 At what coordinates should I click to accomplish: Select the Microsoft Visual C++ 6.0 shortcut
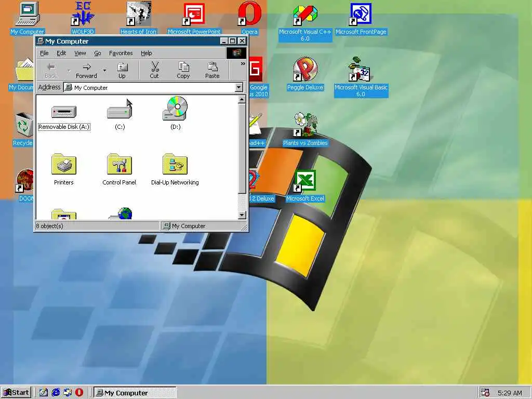(305, 22)
